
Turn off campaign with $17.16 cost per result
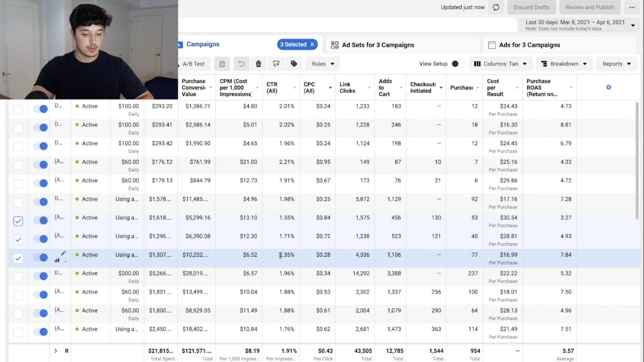[x=40, y=202]
